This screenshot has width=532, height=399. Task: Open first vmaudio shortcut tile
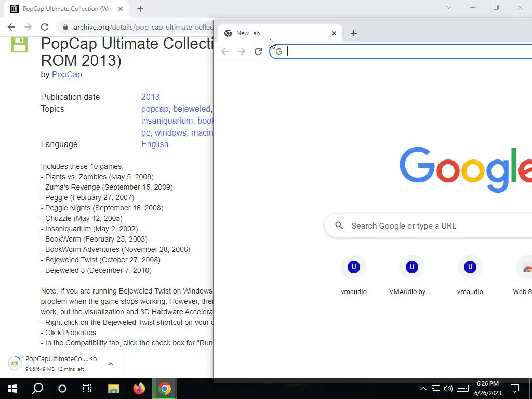(353, 275)
